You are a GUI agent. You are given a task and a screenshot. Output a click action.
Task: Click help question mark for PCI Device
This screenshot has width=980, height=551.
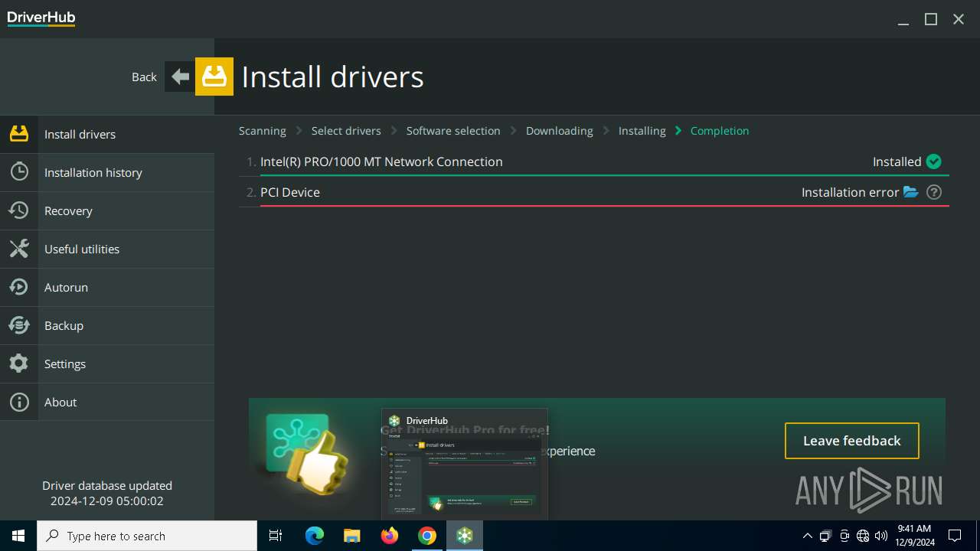click(934, 192)
